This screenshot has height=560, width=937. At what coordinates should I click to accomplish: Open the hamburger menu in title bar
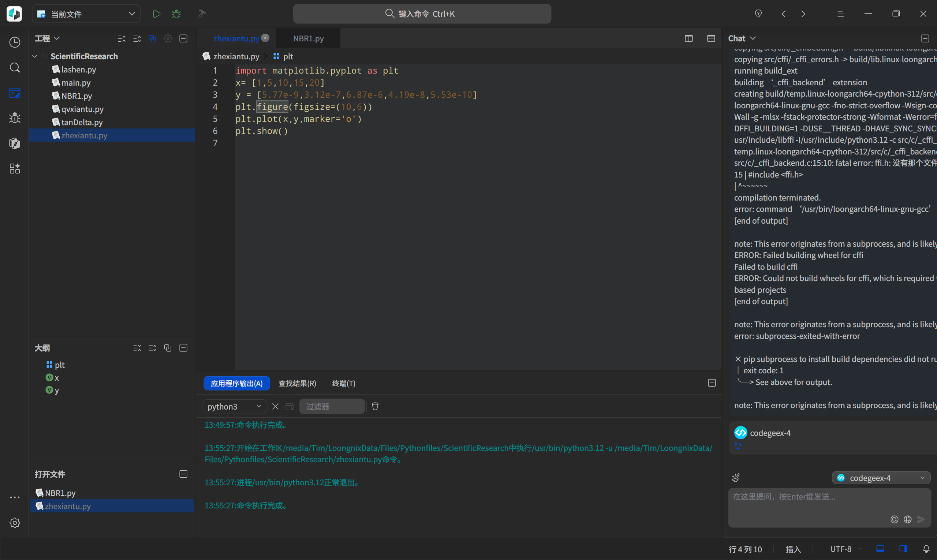click(841, 14)
